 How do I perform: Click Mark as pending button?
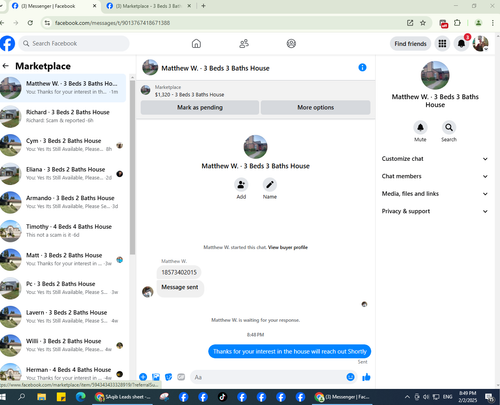pos(200,107)
